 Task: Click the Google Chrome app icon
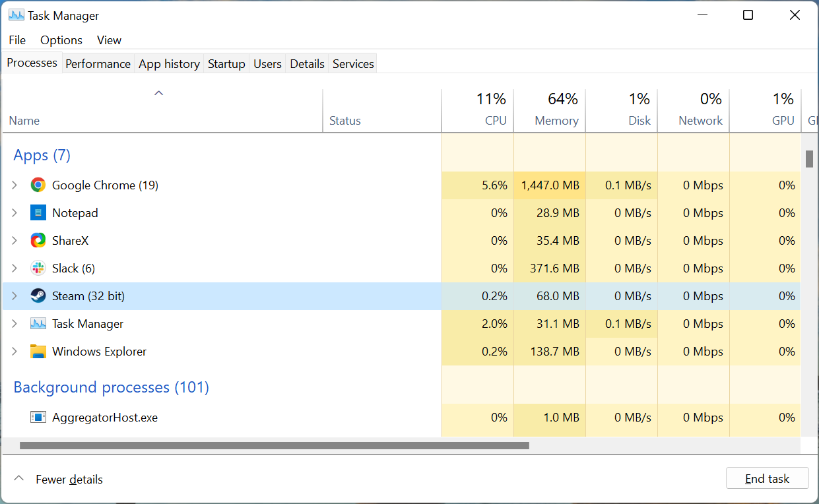[x=38, y=185]
